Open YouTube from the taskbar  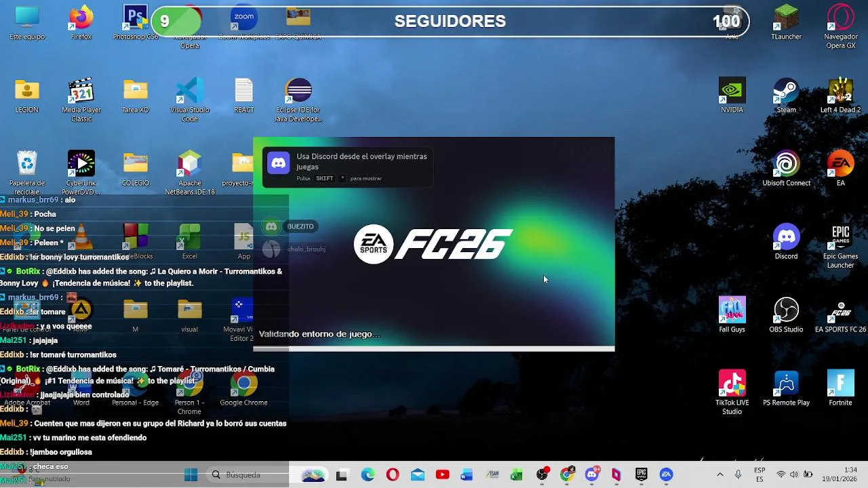[442, 475]
